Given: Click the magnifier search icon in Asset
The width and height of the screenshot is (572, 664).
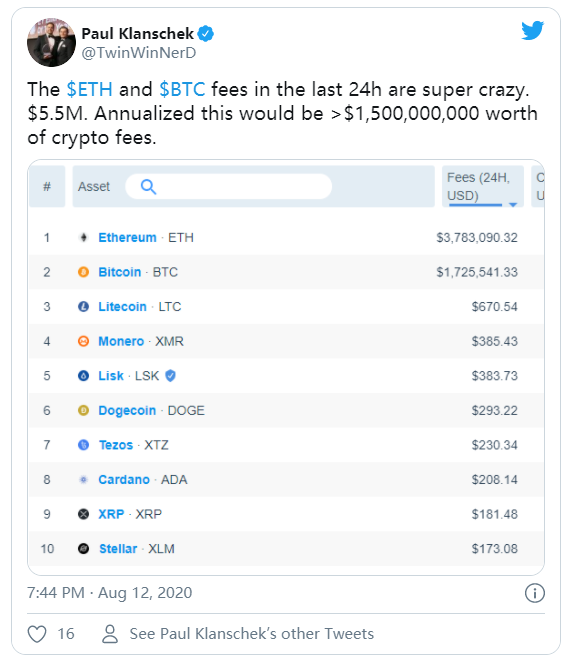Looking at the screenshot, I should [148, 186].
